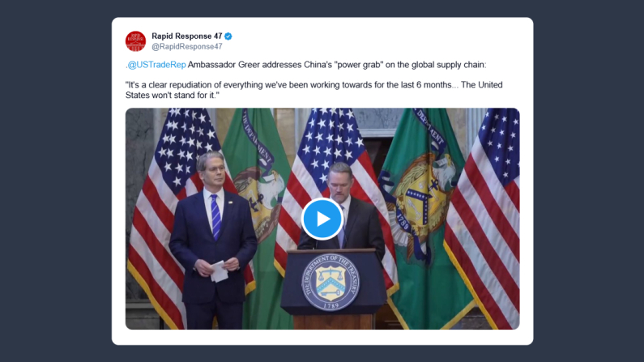The height and width of the screenshot is (362, 644).
Task: Click the blue verified badge
Action: tap(228, 36)
